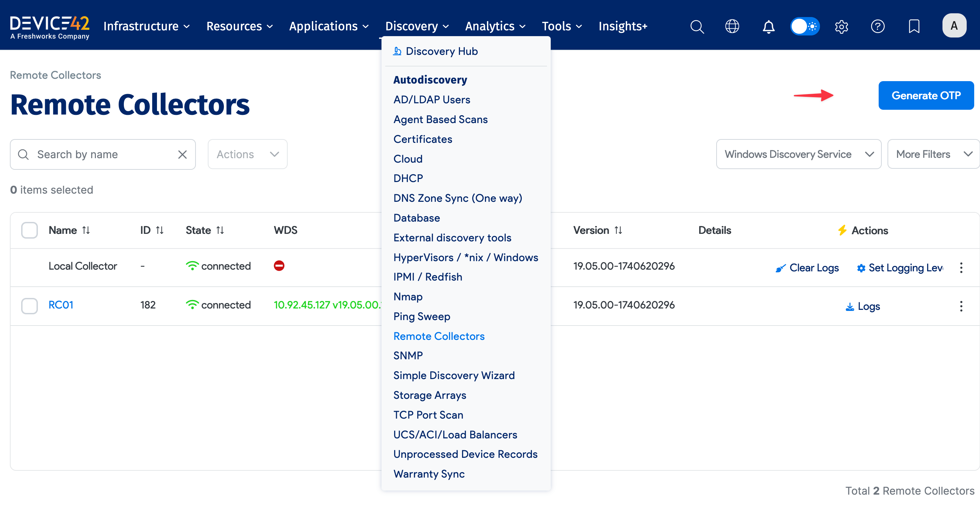Open Discovery Hub menu entry
Image resolution: width=980 pixels, height=512 pixels.
[x=441, y=51]
